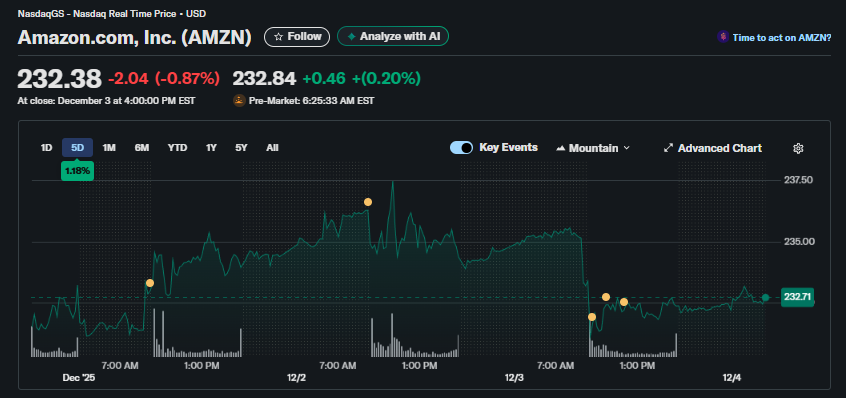Click the star icon in Follow button
Image resolution: width=846 pixels, height=398 pixels.
pyautogui.click(x=278, y=37)
